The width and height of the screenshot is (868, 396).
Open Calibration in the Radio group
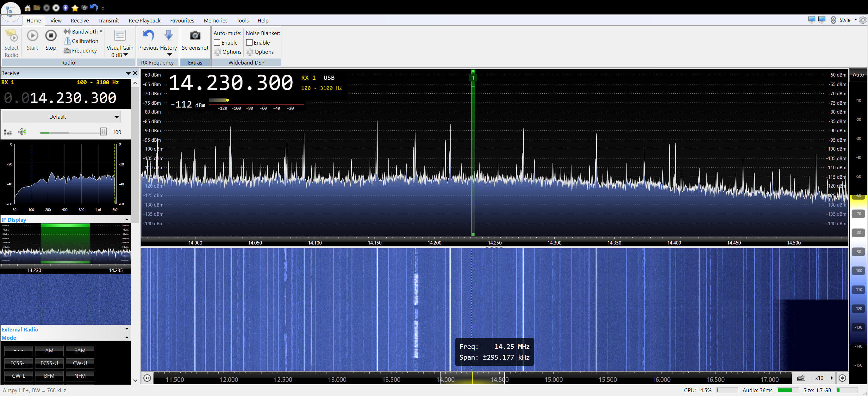click(81, 41)
